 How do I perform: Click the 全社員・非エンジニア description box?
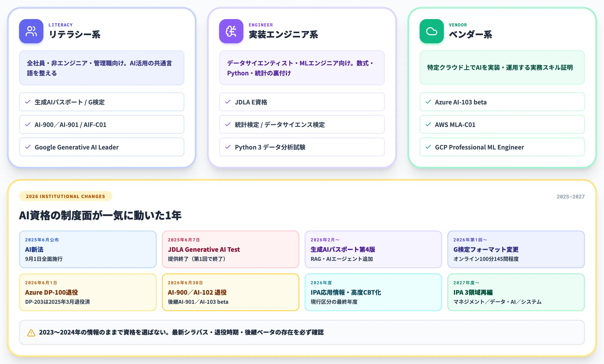pos(102,68)
